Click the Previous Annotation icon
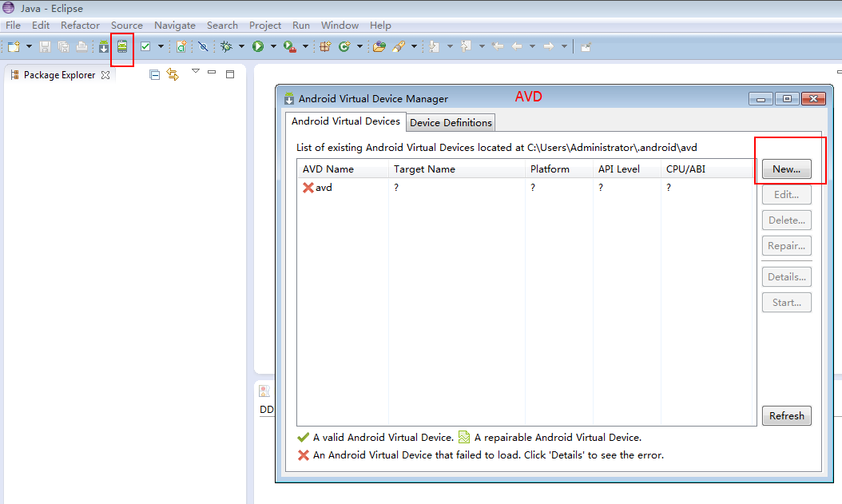The width and height of the screenshot is (842, 504). (x=466, y=46)
